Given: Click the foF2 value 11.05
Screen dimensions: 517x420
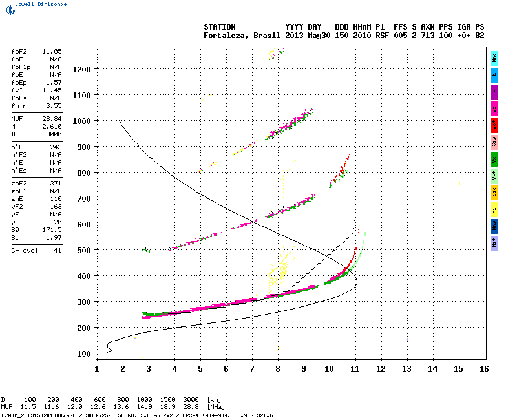Looking at the screenshot, I should [52, 52].
